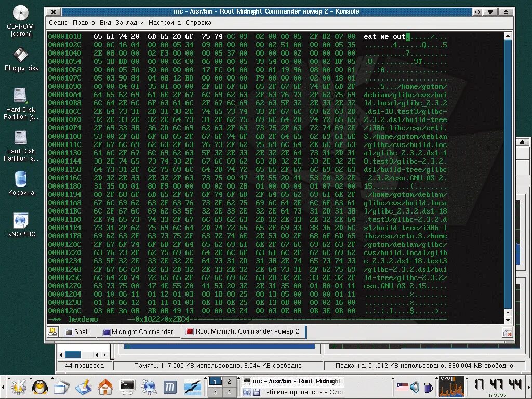532x399 pixels.
Task: Select the upper Hard Disk Partition icon
Action: [x=21, y=104]
